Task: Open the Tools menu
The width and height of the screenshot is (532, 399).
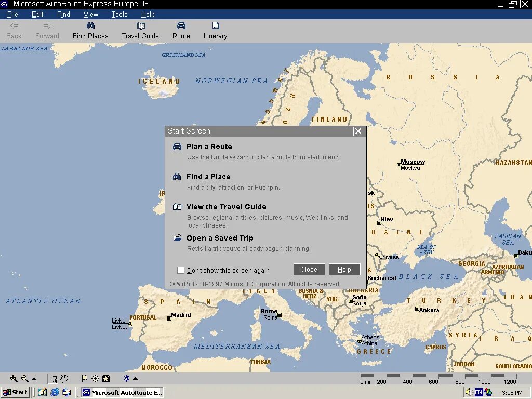Action: 119,14
